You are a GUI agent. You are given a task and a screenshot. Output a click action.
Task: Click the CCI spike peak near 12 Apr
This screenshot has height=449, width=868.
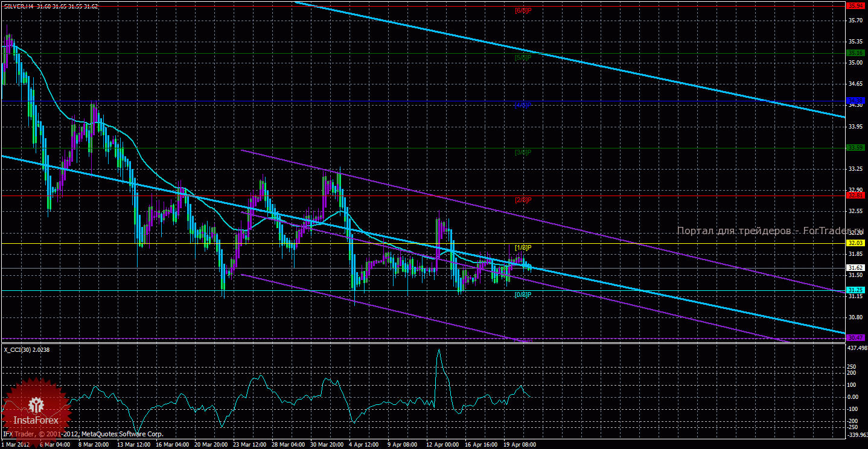[439, 350]
